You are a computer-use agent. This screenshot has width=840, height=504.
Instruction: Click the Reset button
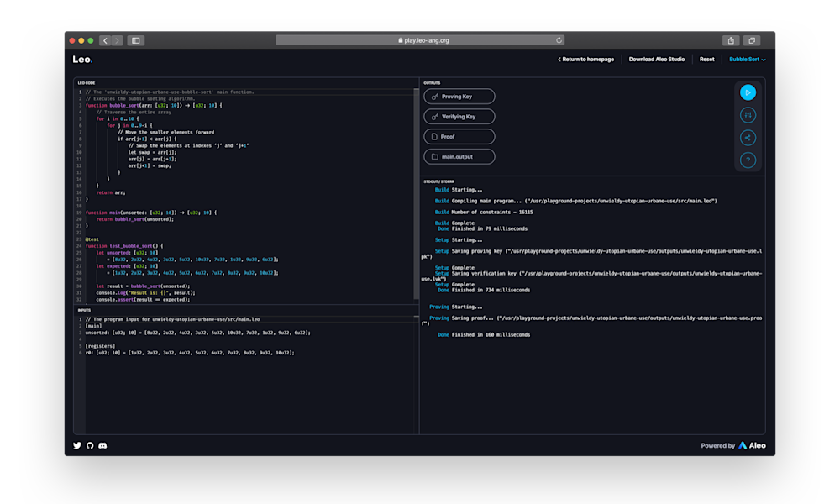click(x=706, y=60)
